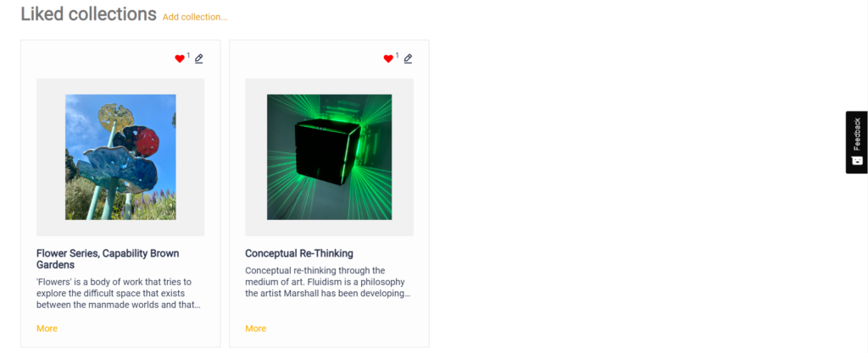The height and width of the screenshot is (353, 868).
Task: Select the 'Flowers' description text of first card
Action: tap(119, 294)
